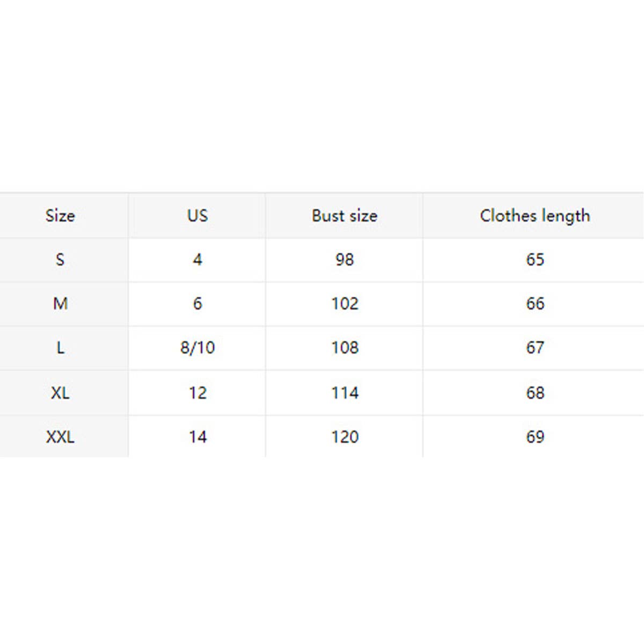Select the 114 bust size cell
The height and width of the screenshot is (644, 644).
(345, 393)
